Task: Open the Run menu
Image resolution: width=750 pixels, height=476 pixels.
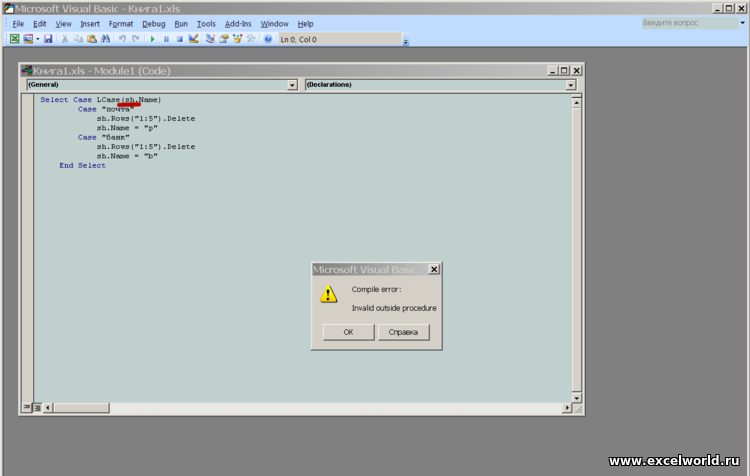Action: 181,23
